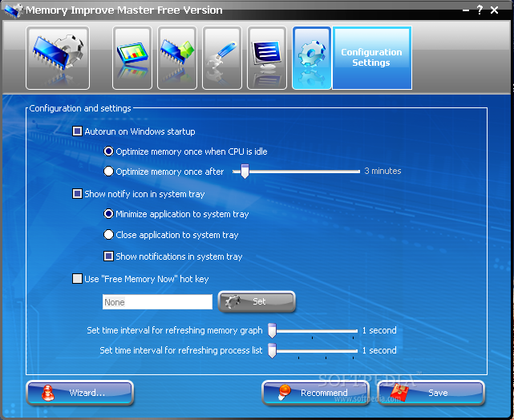
Task: Open the computer monitor process list icon
Action: [267, 58]
